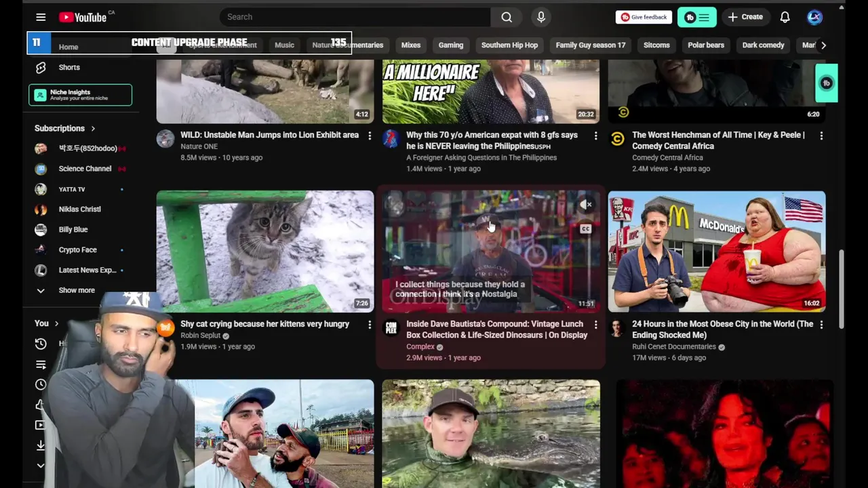
Task: Select the Mixes category chip
Action: pyautogui.click(x=411, y=45)
